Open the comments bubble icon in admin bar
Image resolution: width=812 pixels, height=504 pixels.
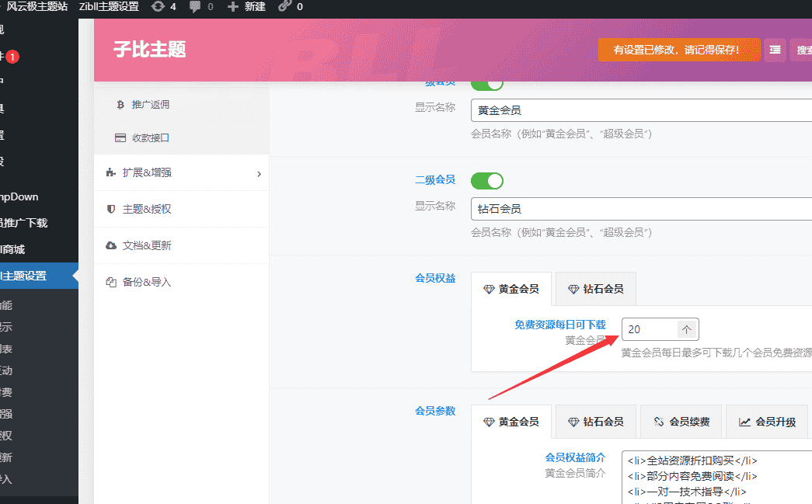click(x=195, y=7)
